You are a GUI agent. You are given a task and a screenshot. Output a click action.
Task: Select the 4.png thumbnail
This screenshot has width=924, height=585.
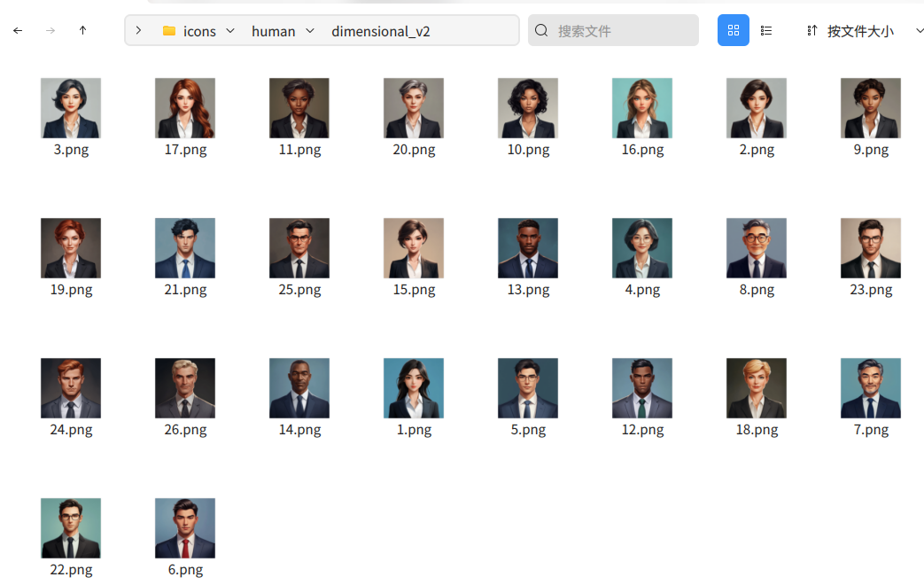click(x=642, y=248)
